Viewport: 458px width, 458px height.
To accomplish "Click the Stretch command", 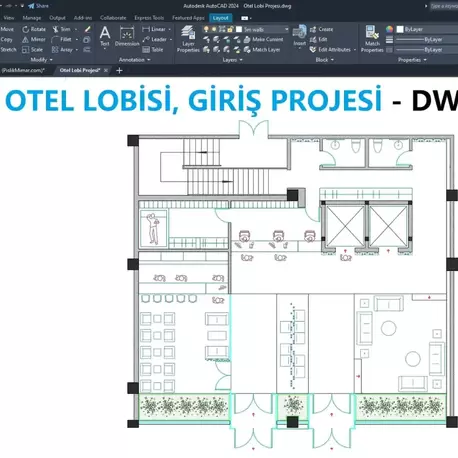I will pos(8,50).
